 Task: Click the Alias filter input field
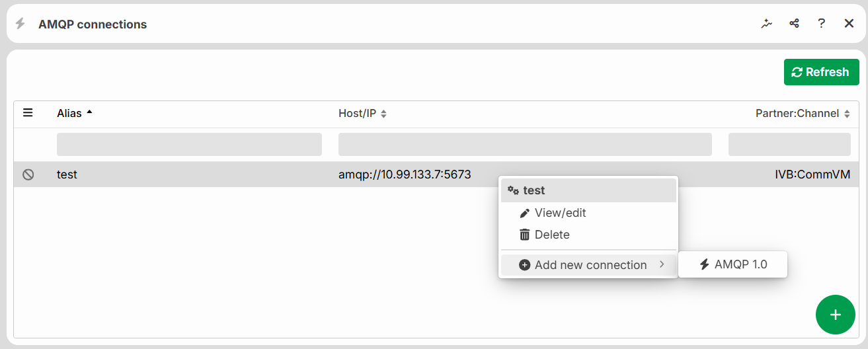pos(189,145)
